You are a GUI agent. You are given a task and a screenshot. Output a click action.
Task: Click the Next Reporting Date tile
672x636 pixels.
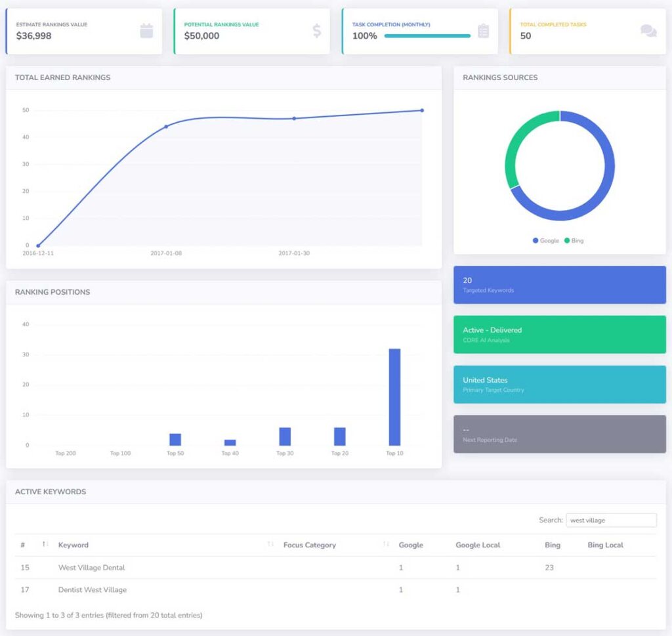[559, 434]
